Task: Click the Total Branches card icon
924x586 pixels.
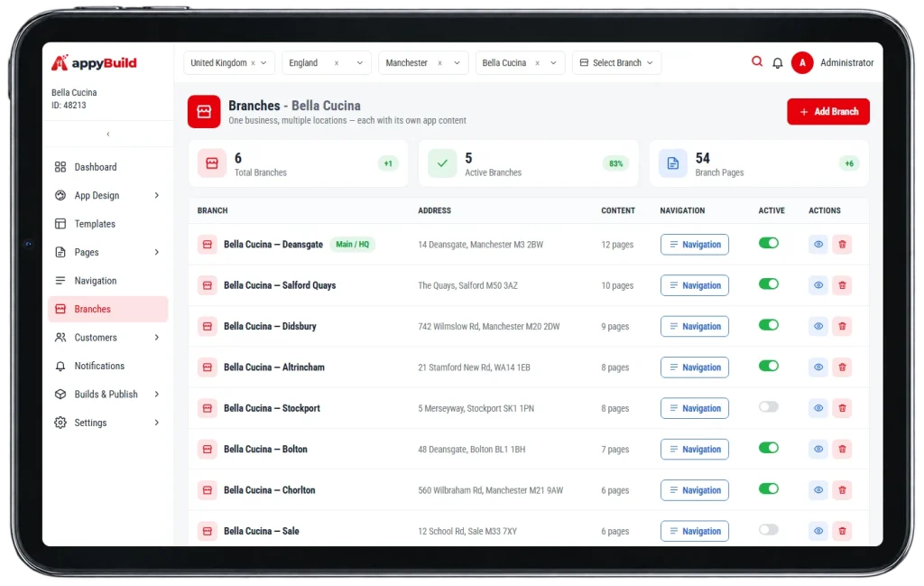Action: point(212,163)
